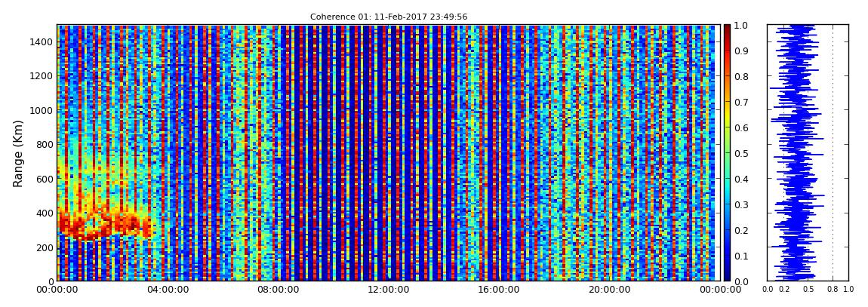Click the 04:00:00 time axis label
Image resolution: width=868 pixels, height=307 pixels.
[x=166, y=290]
